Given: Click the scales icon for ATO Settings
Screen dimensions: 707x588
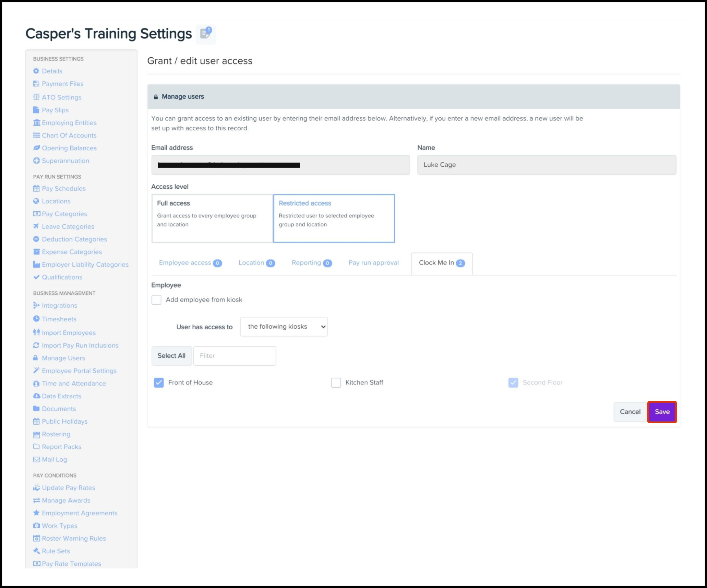Looking at the screenshot, I should tap(36, 97).
